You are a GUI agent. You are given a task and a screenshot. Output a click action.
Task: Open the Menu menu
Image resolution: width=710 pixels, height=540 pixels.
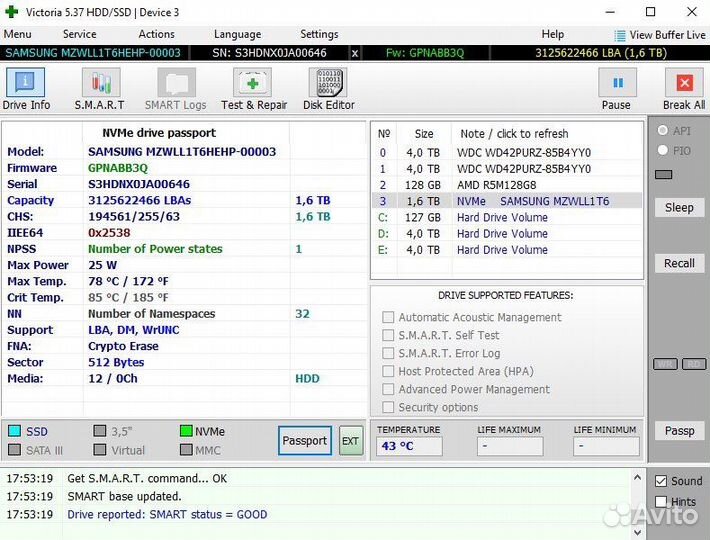tap(18, 34)
